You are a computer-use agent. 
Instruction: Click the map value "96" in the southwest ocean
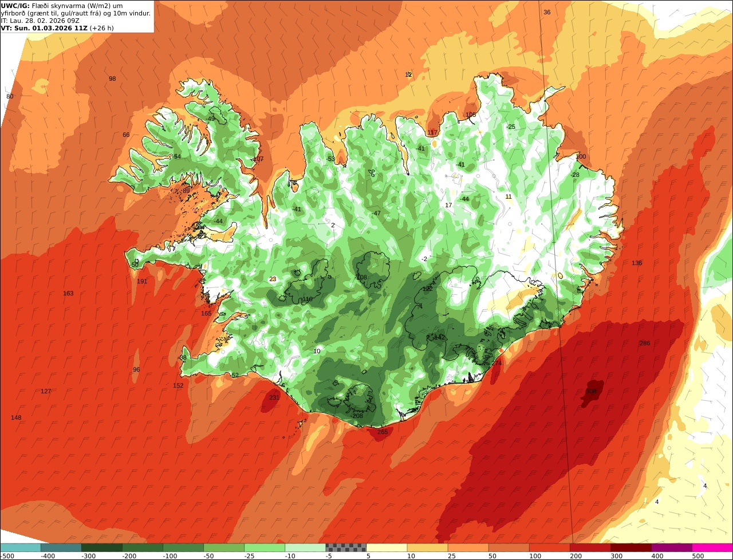coord(136,370)
